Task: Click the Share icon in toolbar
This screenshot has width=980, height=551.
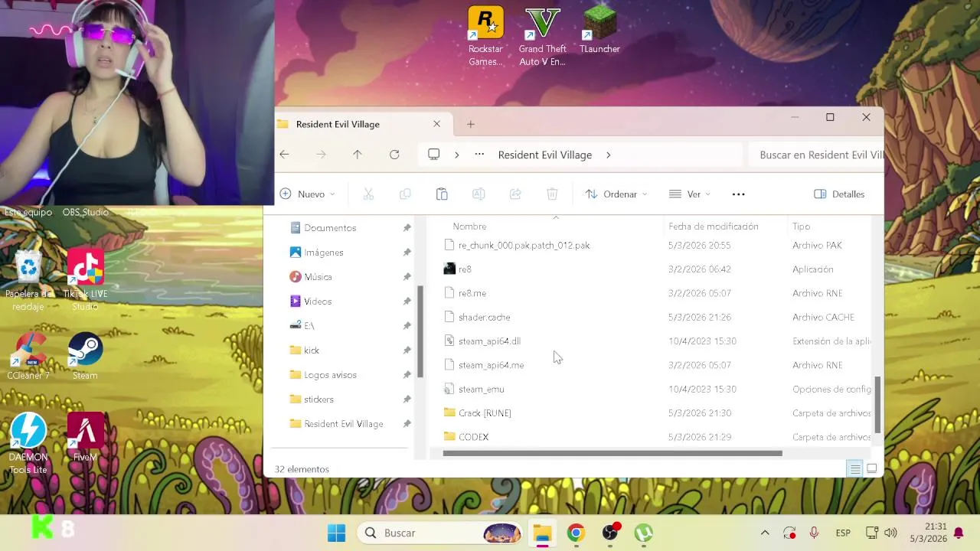Action: point(515,194)
